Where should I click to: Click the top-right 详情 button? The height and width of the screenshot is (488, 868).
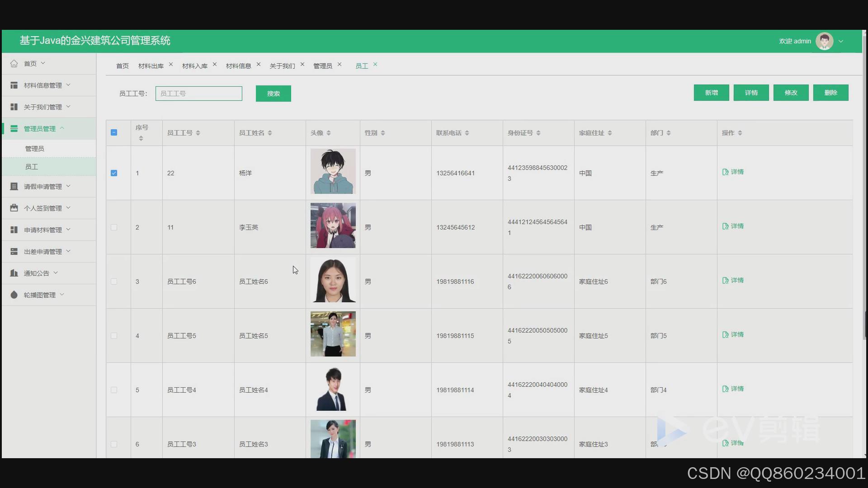751,93
